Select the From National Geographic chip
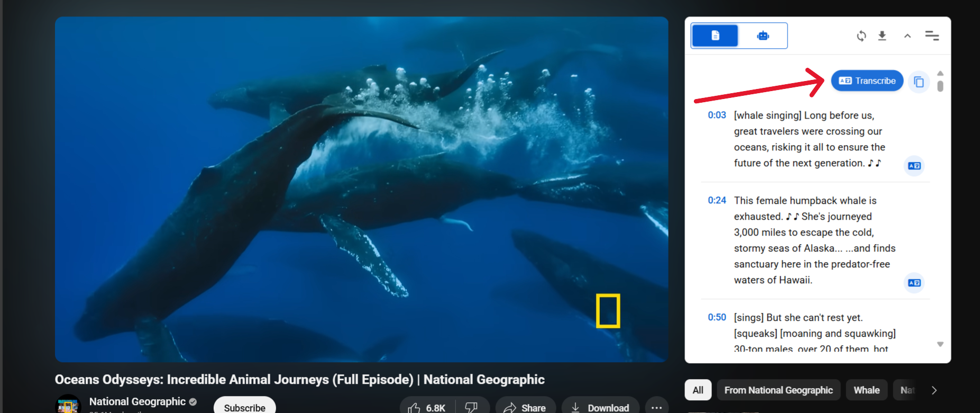 click(x=778, y=390)
